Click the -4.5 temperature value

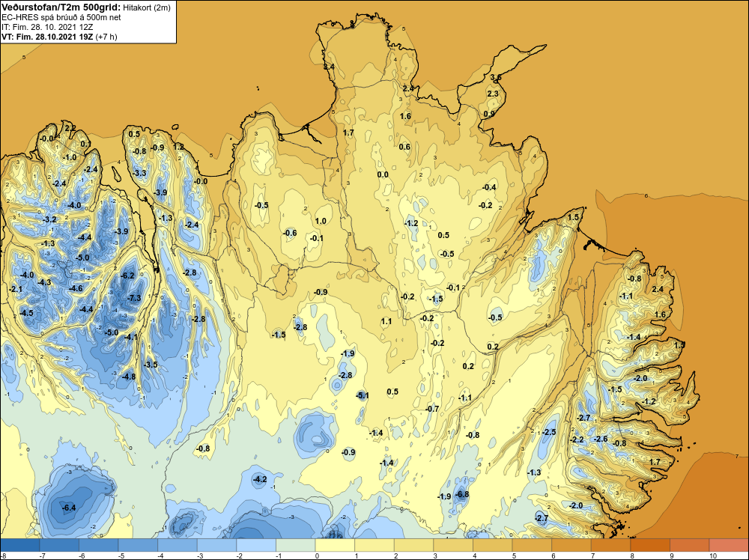(x=26, y=313)
